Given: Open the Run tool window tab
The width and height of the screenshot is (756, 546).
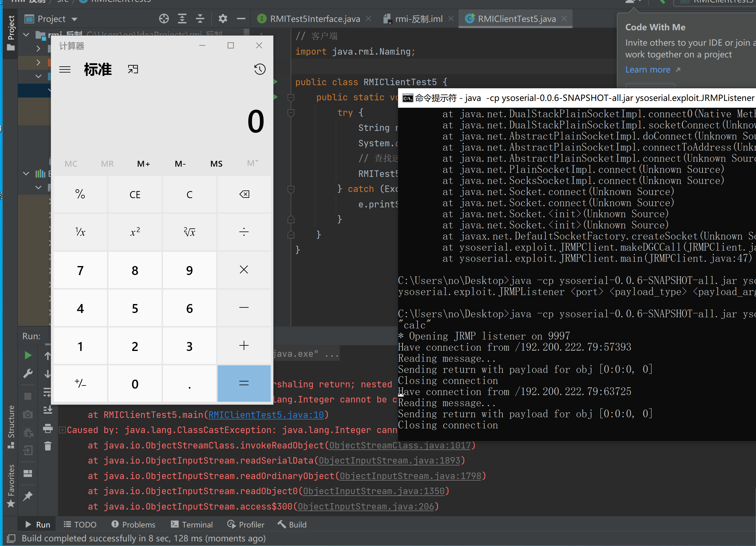Looking at the screenshot, I should tap(37, 524).
